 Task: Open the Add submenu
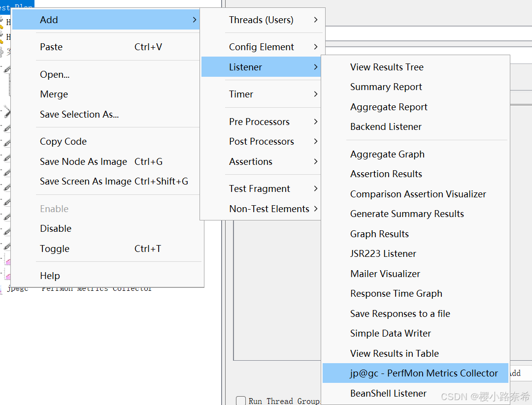pyautogui.click(x=105, y=20)
